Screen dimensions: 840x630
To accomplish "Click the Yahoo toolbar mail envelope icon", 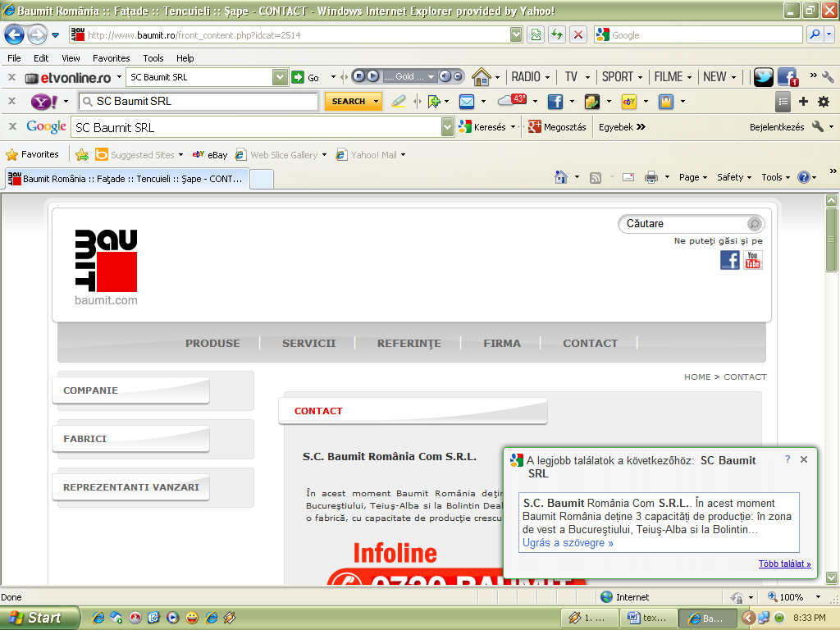I will click(467, 101).
